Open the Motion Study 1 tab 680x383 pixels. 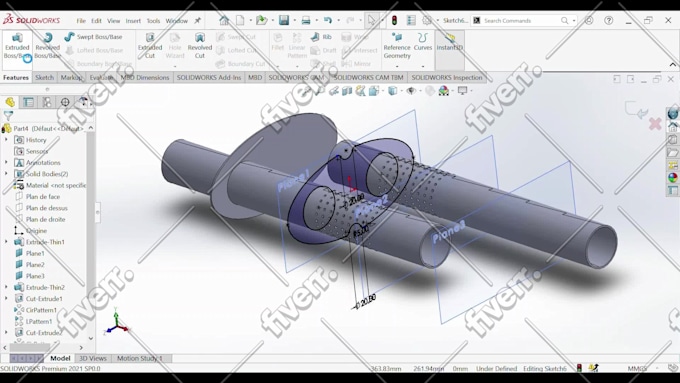(140, 358)
